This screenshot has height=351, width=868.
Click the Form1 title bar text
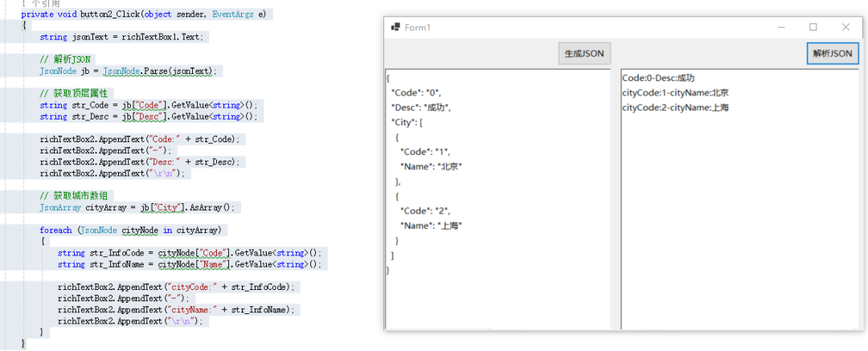pyautogui.click(x=418, y=27)
